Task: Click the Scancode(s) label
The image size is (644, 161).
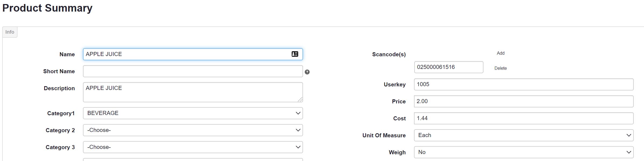Action: coord(389,54)
